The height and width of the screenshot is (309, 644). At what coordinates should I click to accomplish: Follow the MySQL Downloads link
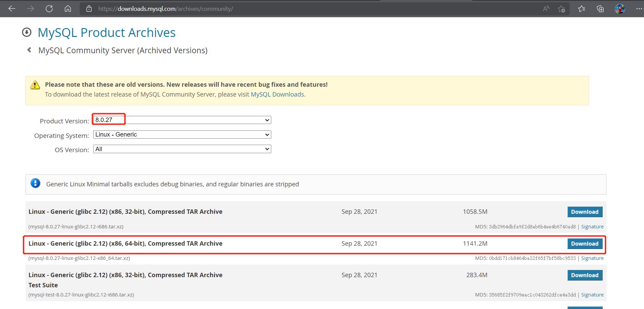pos(277,94)
